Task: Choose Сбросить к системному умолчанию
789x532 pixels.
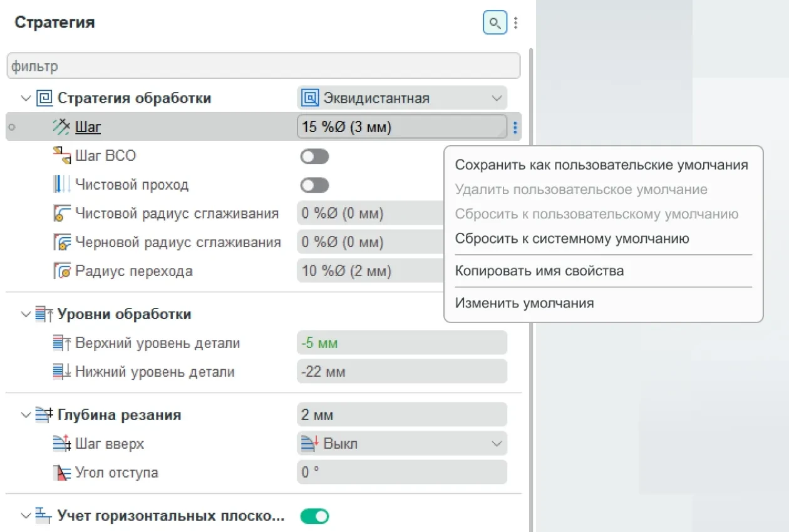Action: click(x=572, y=238)
